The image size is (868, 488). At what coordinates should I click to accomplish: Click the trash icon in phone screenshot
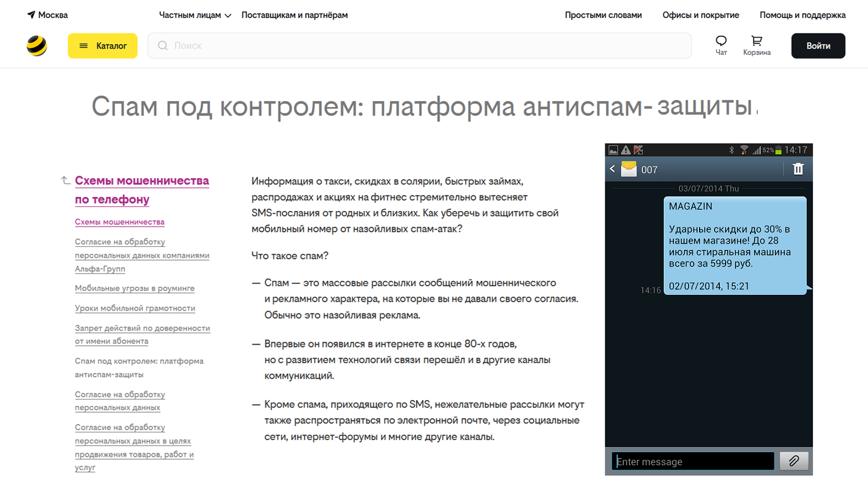[x=799, y=169]
